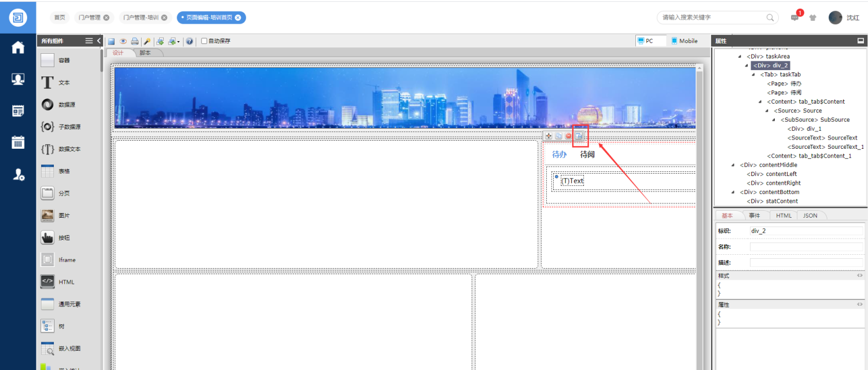Select the 文本 text component

coord(56,83)
